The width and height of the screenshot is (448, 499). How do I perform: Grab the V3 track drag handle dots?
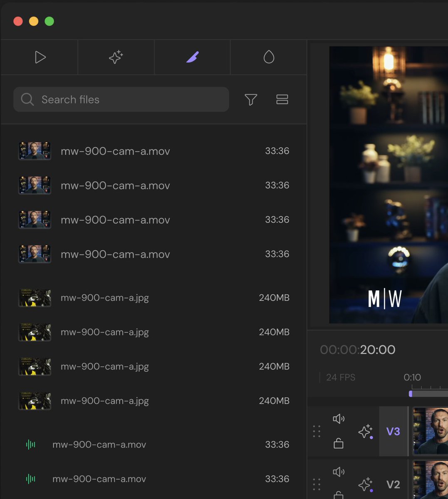click(x=317, y=432)
